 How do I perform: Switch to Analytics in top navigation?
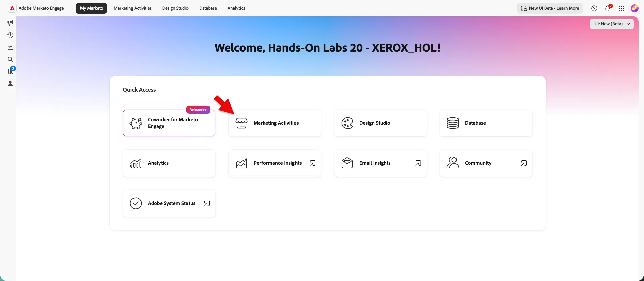pos(236,8)
